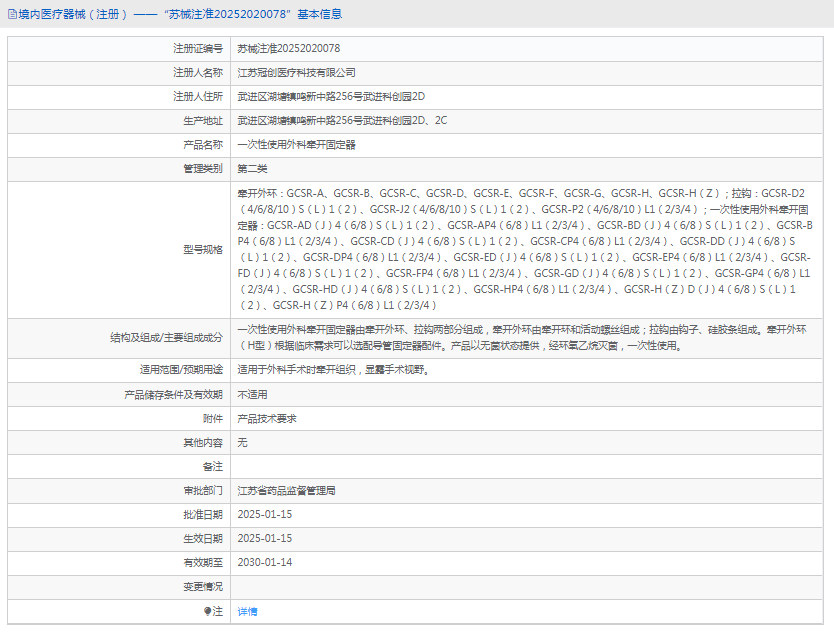Click the model spec text starting 牵开外环：GCSR-A
Screen dimensions: 834x633
(525, 249)
